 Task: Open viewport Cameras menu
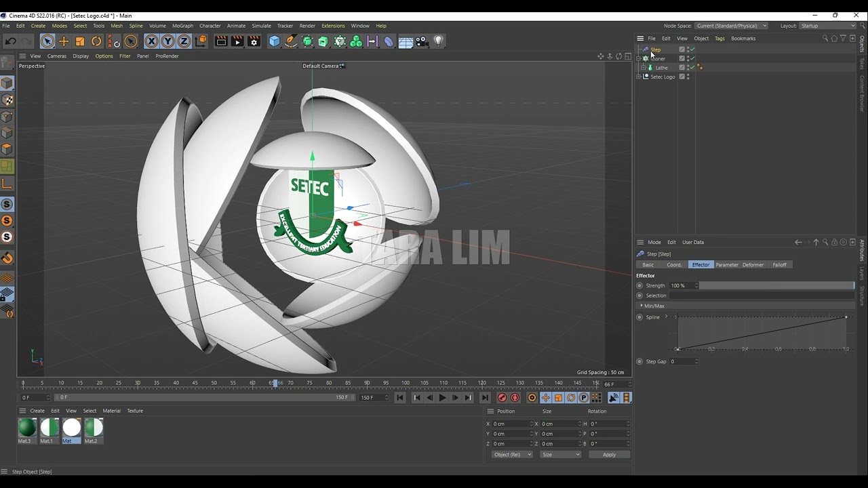click(x=57, y=56)
